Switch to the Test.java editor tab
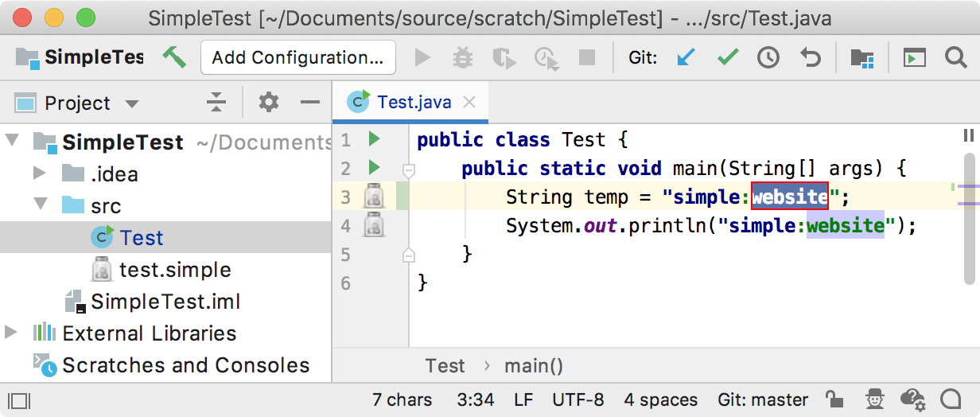Image resolution: width=980 pixels, height=417 pixels. pyautogui.click(x=414, y=102)
